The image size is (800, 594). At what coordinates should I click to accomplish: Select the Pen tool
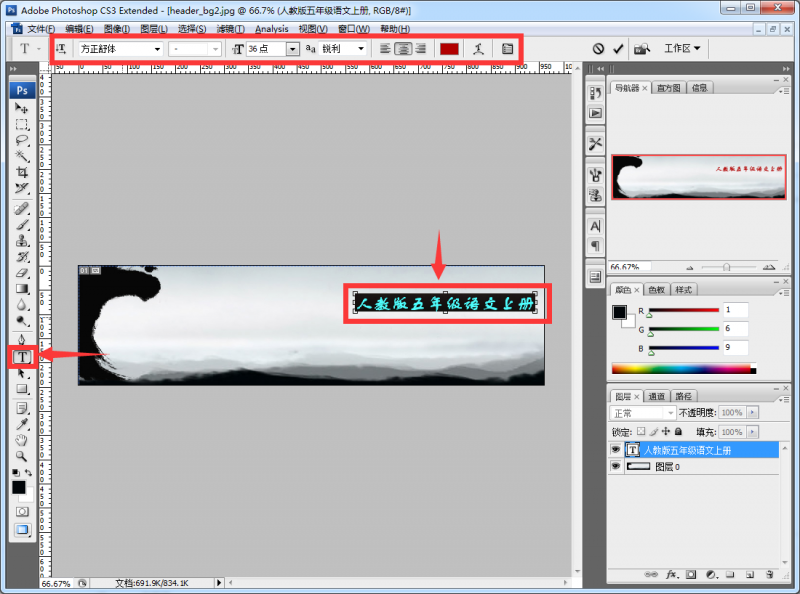[21, 339]
